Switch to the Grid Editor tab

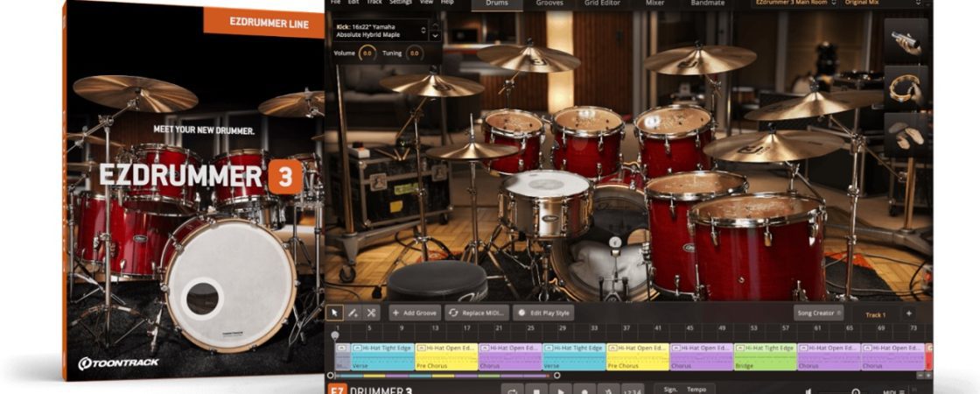click(x=602, y=4)
